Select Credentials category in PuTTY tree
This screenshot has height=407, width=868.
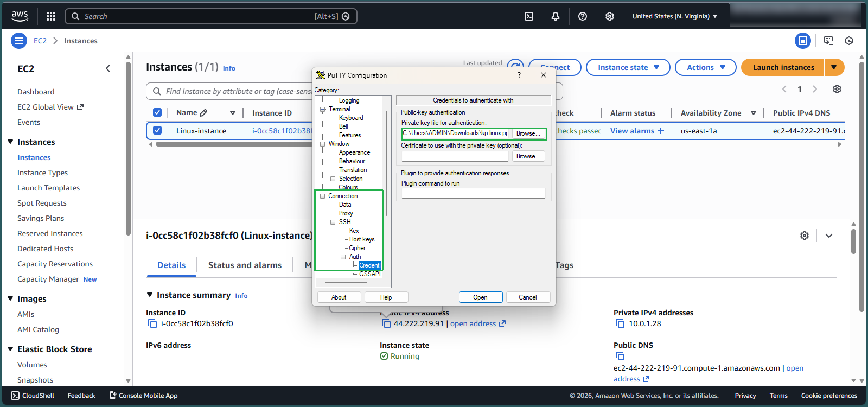[370, 265]
